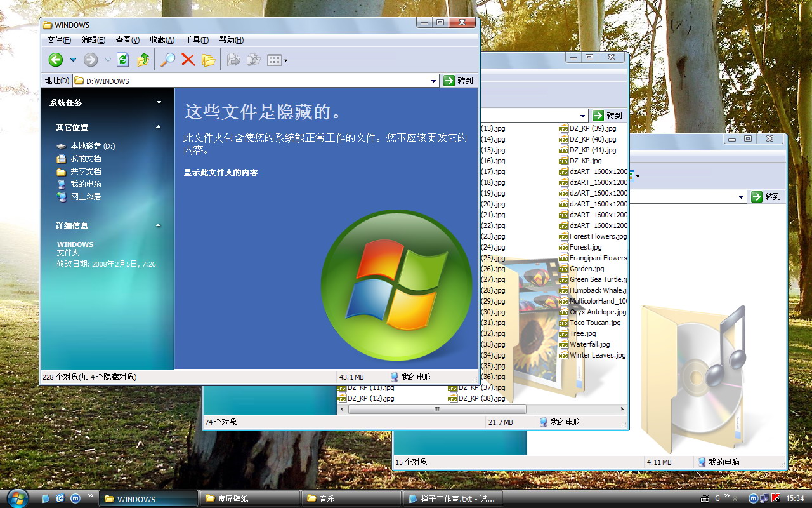Open the Forward button history dropdown
Viewport: 812px width, 508px height.
pos(108,60)
